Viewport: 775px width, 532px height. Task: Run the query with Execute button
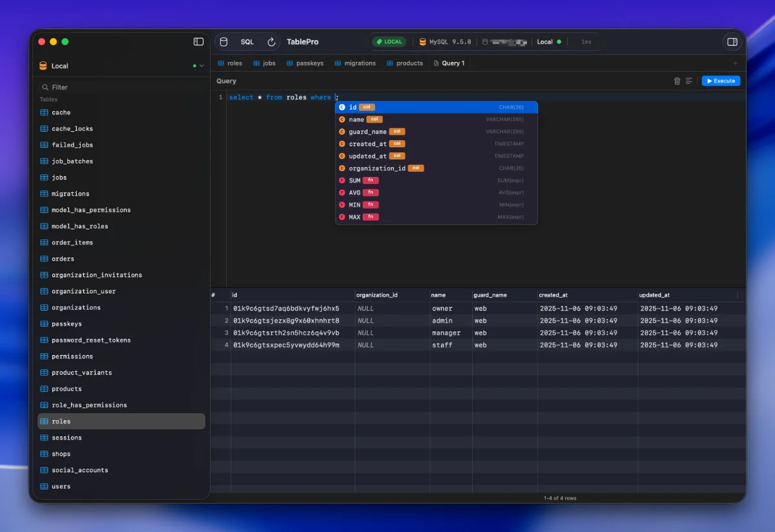click(721, 81)
